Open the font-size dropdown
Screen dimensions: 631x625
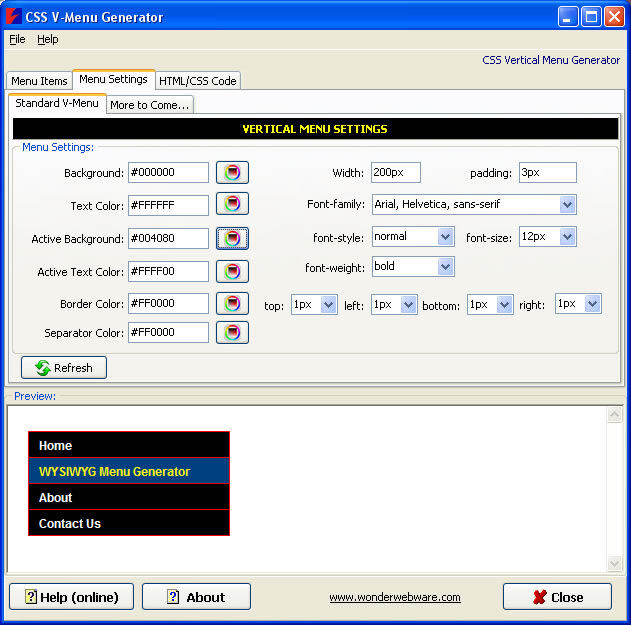[567, 237]
